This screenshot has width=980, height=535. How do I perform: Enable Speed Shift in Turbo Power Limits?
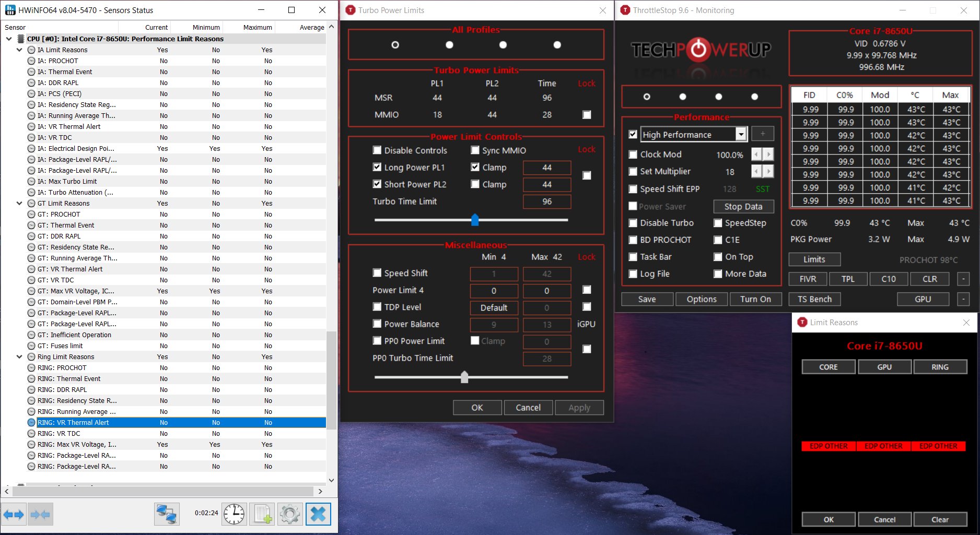click(377, 273)
